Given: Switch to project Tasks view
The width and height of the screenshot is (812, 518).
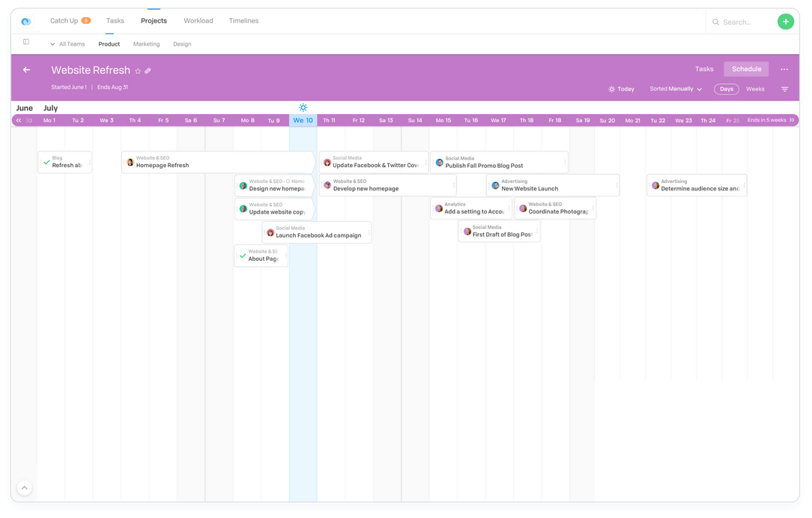Looking at the screenshot, I should (704, 69).
